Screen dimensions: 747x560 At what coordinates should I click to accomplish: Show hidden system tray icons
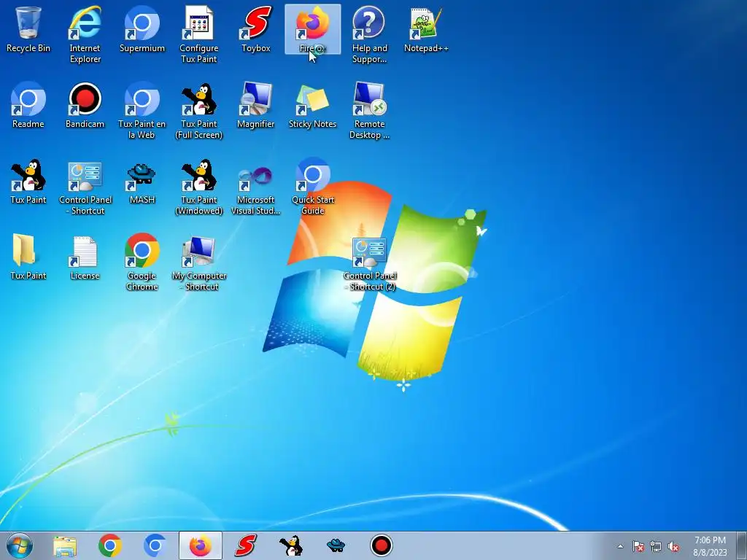point(620,546)
